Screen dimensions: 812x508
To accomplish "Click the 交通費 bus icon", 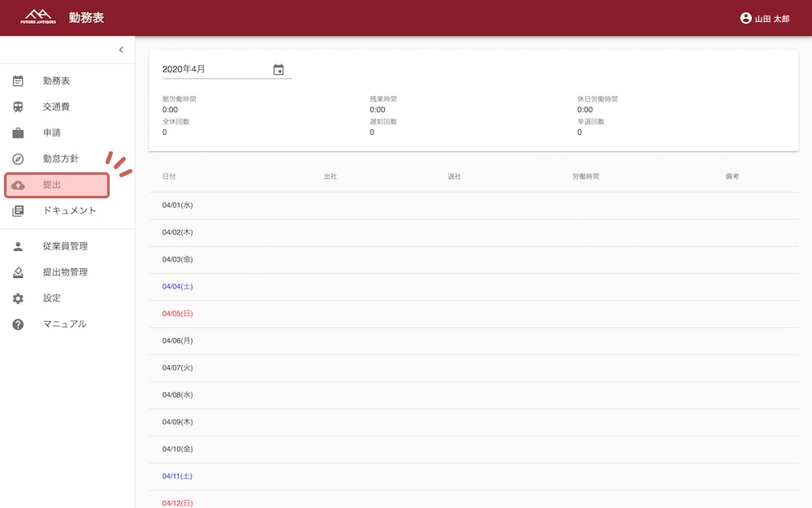I will pos(18,107).
